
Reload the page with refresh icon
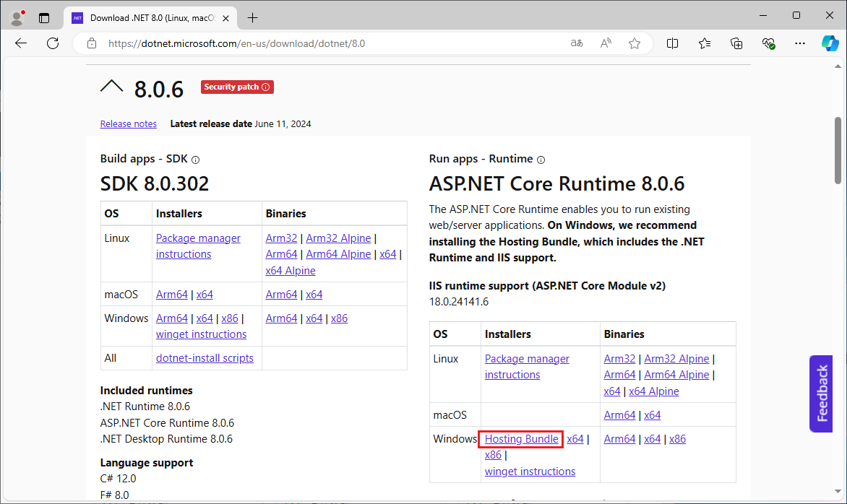pos(53,43)
